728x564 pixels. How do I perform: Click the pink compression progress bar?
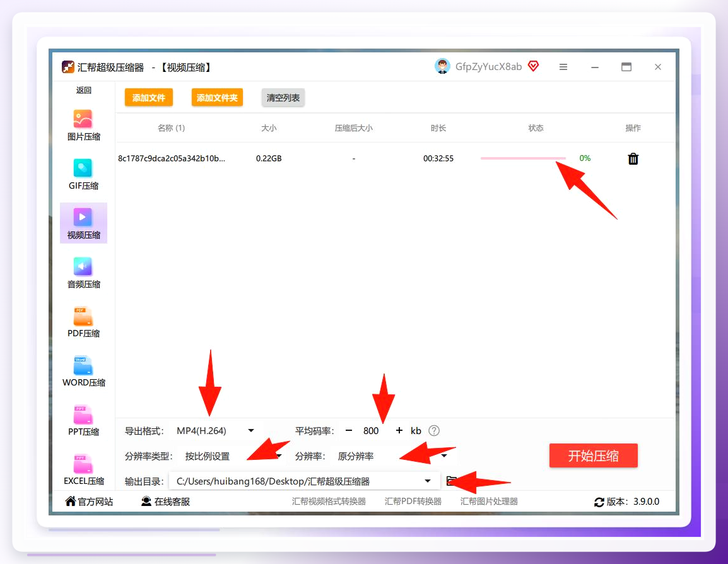(x=523, y=158)
